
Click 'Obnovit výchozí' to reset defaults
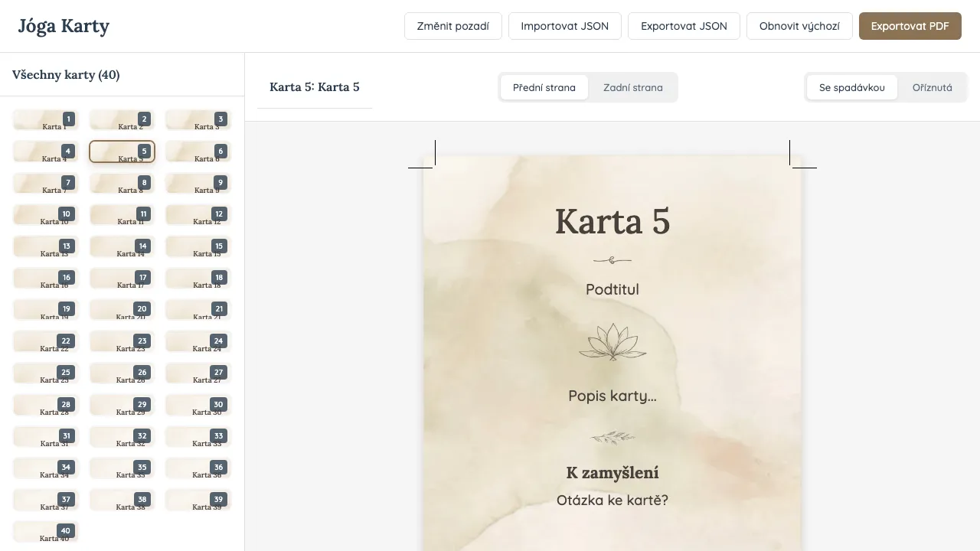799,25
